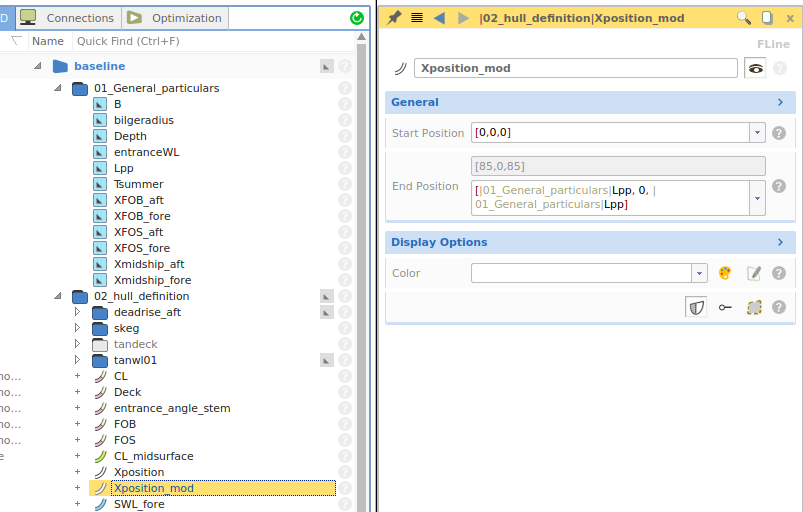Close the Xposition_mod editor panel
The image size is (803, 512).
click(790, 18)
